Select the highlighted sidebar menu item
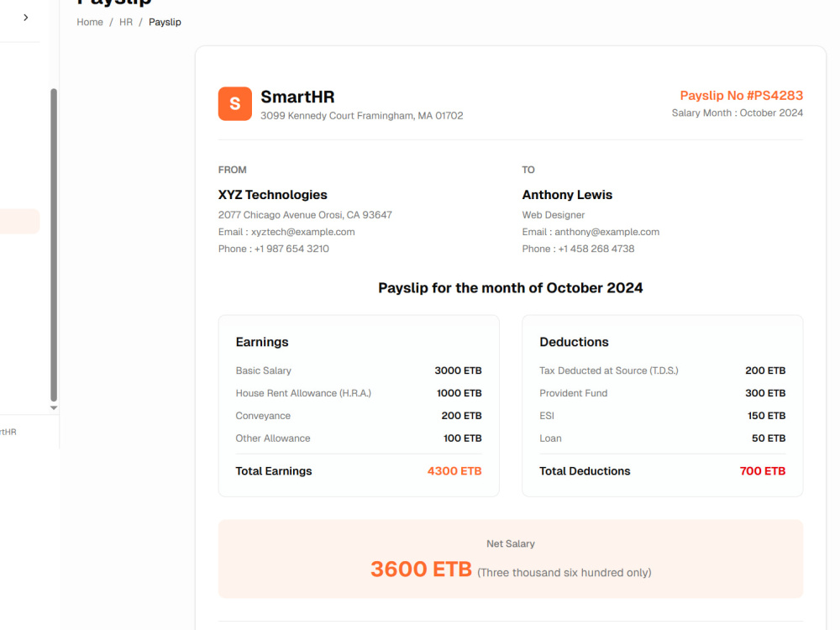The width and height of the screenshot is (840, 630). (x=20, y=221)
